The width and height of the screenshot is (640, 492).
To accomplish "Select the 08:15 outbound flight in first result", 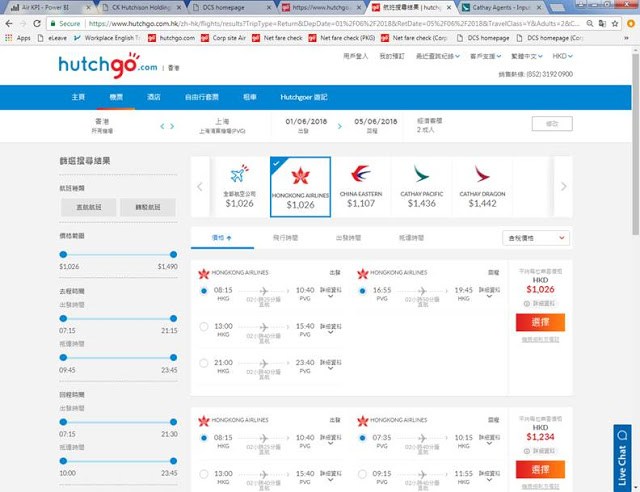I will tap(204, 291).
